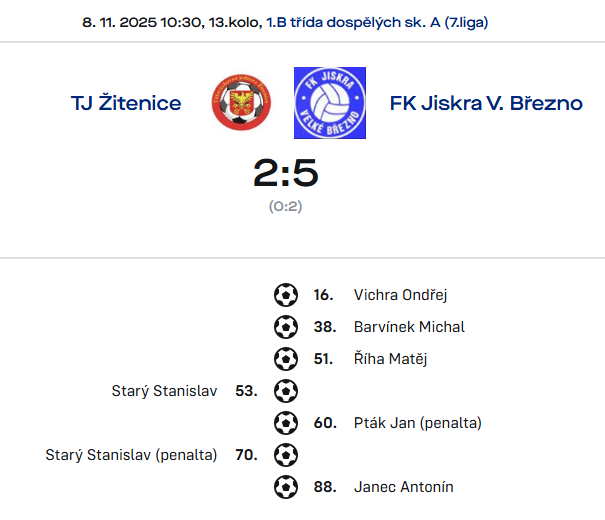605x520 pixels.
Task: Click the TJ Žitenice club logo
Action: pyautogui.click(x=241, y=103)
